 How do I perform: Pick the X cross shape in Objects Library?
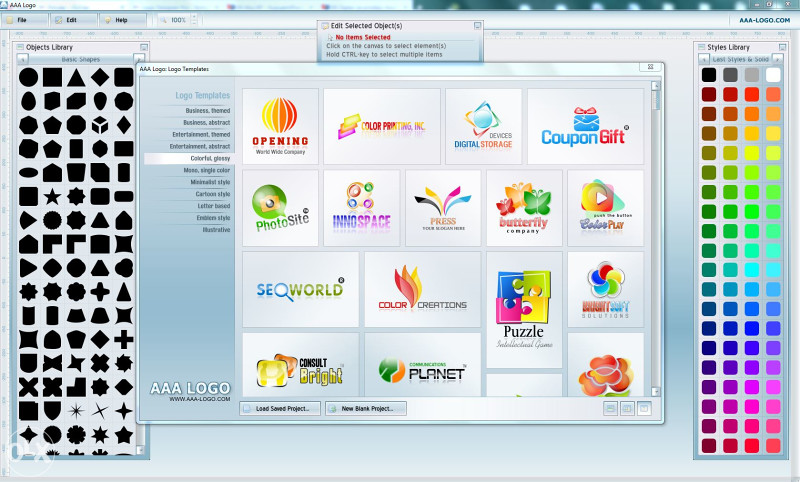coord(29,387)
